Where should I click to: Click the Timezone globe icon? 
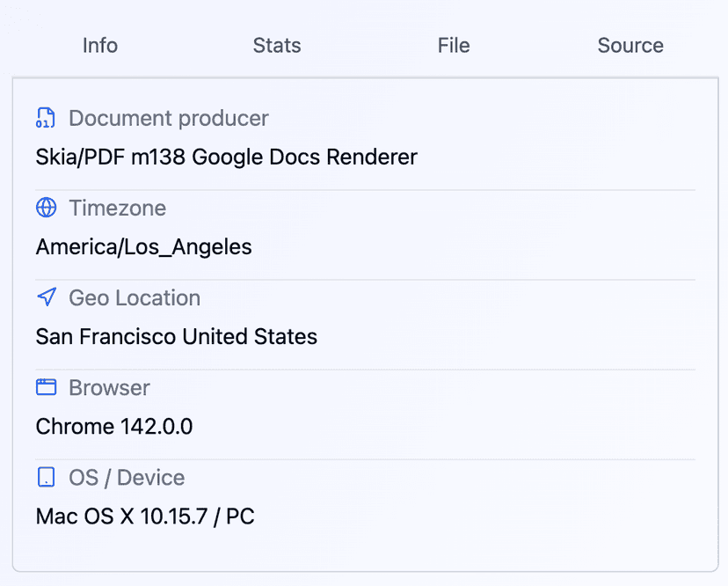click(x=46, y=209)
